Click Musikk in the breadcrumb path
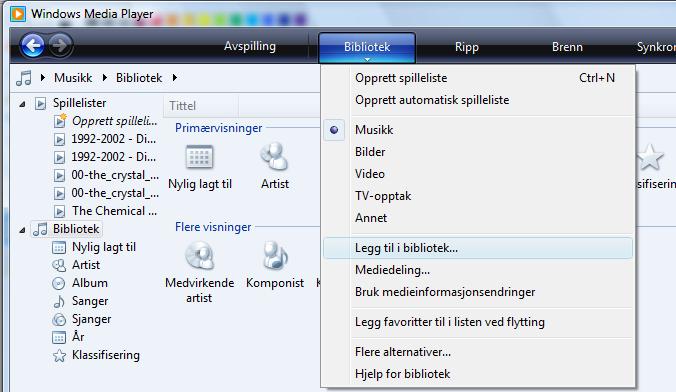 tap(73, 78)
